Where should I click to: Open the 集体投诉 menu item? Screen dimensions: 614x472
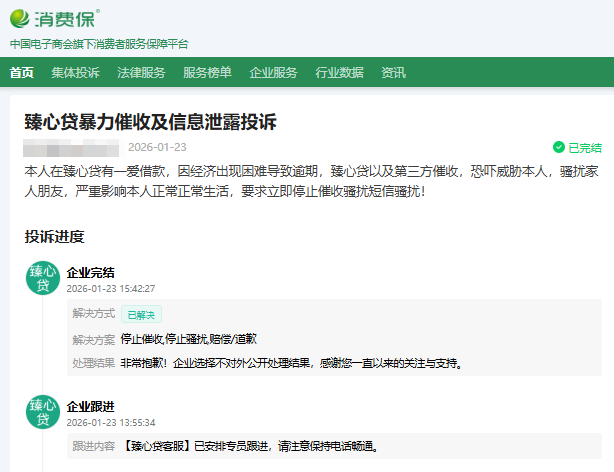(x=76, y=72)
